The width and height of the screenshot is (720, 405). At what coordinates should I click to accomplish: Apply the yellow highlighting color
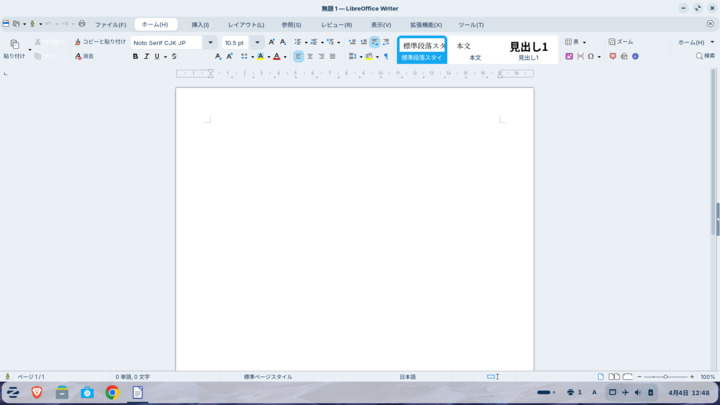point(260,56)
